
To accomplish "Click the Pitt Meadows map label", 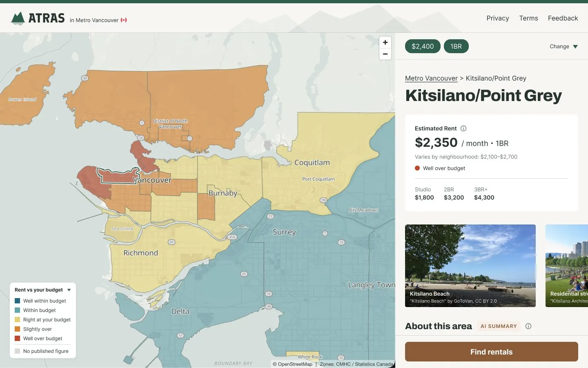I will point(363,210).
